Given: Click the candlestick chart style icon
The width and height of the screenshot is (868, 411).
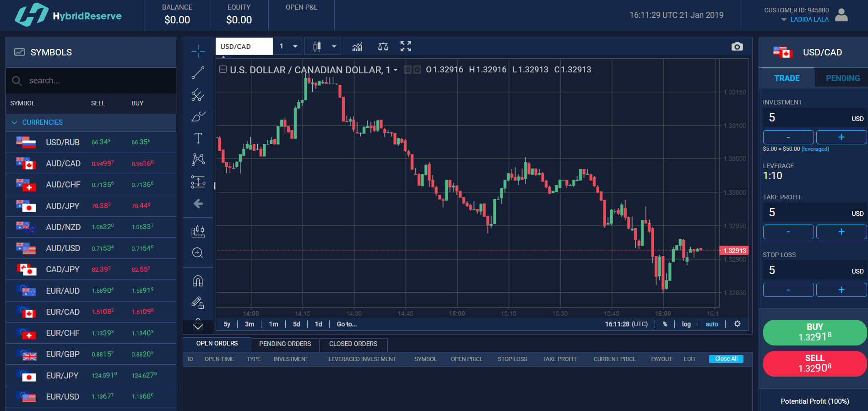Looking at the screenshot, I should point(317,46).
